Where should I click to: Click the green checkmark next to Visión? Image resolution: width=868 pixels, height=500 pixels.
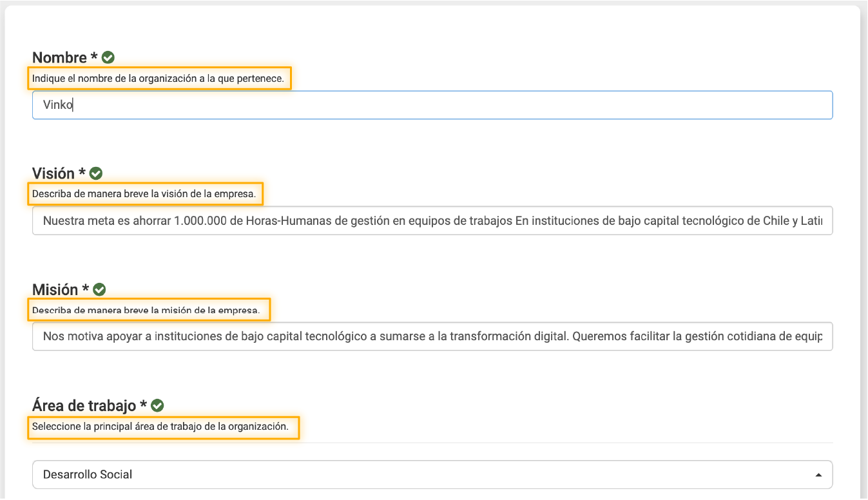point(96,173)
